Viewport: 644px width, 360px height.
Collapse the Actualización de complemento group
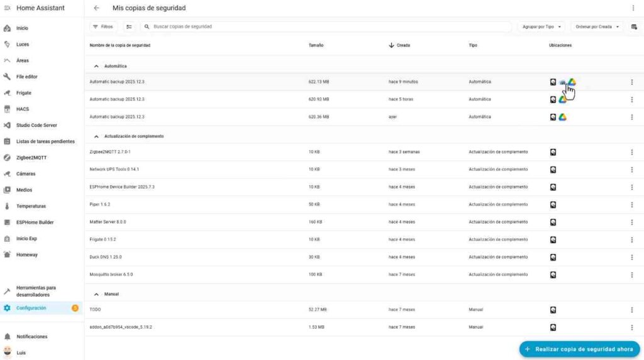96,136
